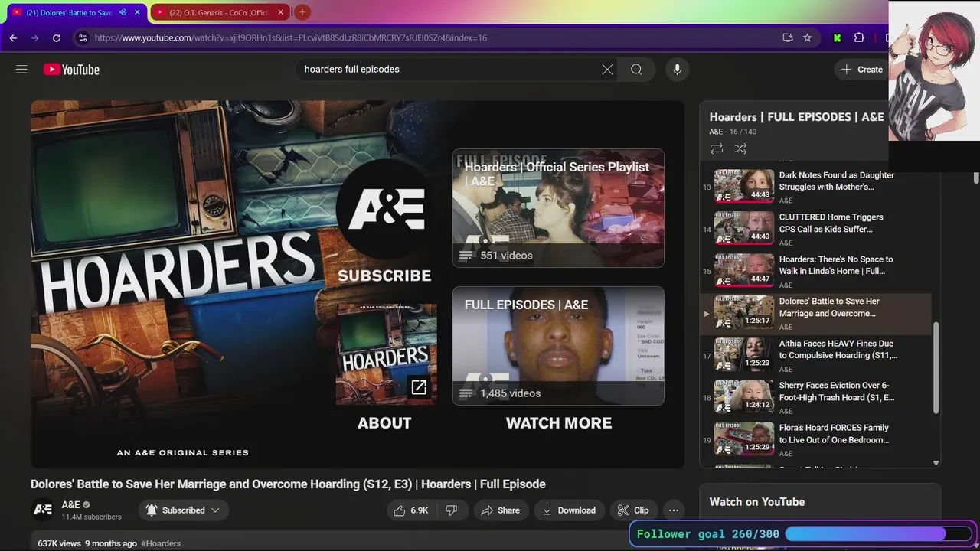Open the Create button
The height and width of the screenshot is (551, 980).
(862, 70)
